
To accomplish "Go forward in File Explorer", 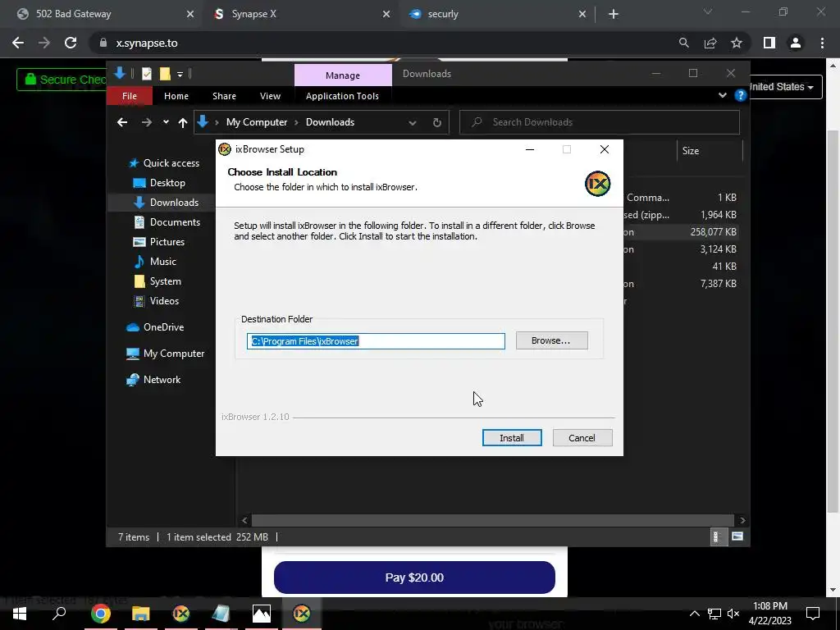I will coord(146,123).
